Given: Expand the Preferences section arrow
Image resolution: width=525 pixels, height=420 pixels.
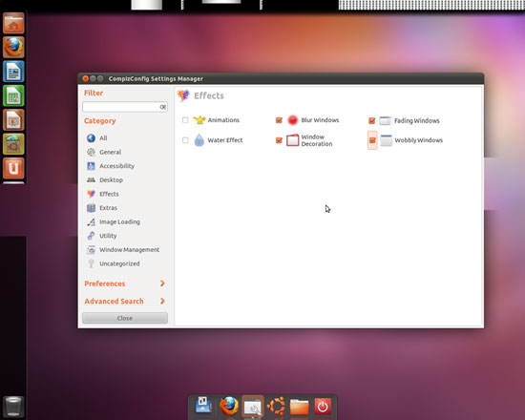Looking at the screenshot, I should [x=162, y=283].
